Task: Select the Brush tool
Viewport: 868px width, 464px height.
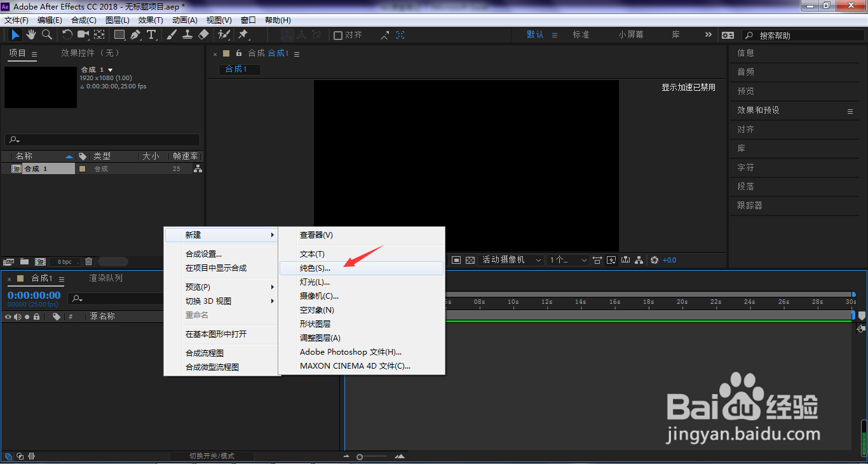Action: point(170,34)
